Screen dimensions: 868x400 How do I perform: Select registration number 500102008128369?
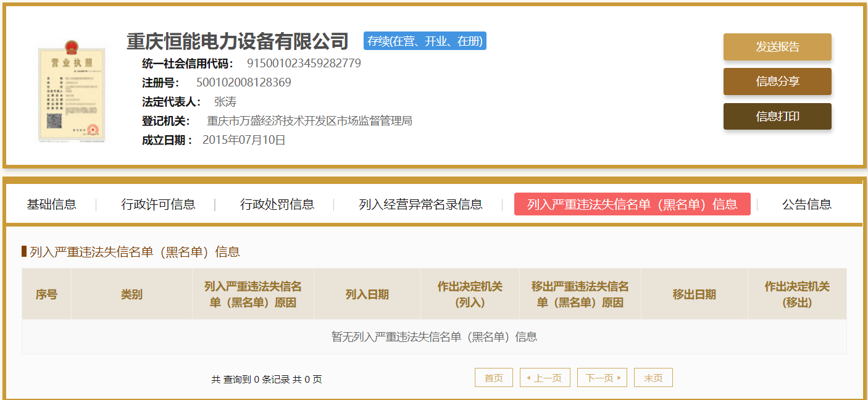[x=244, y=83]
